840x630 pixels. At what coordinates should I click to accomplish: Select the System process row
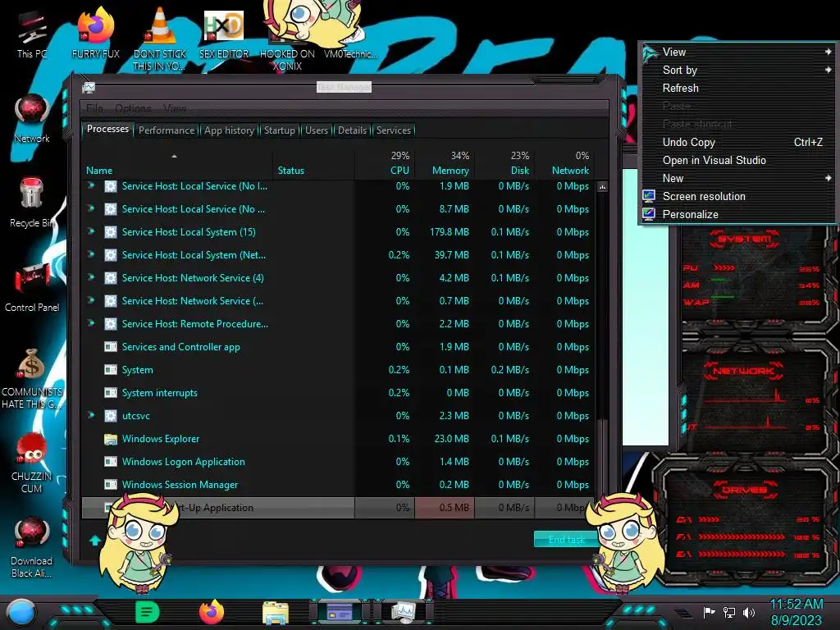click(338, 370)
